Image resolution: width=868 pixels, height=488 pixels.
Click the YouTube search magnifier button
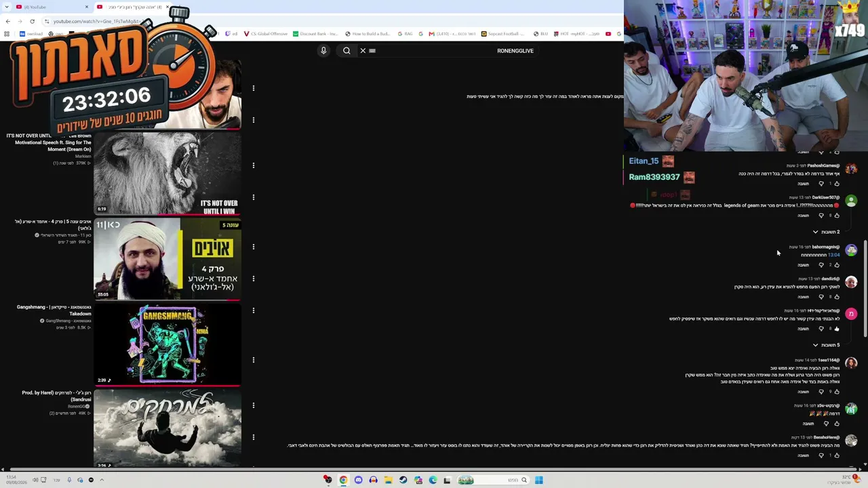tap(347, 51)
